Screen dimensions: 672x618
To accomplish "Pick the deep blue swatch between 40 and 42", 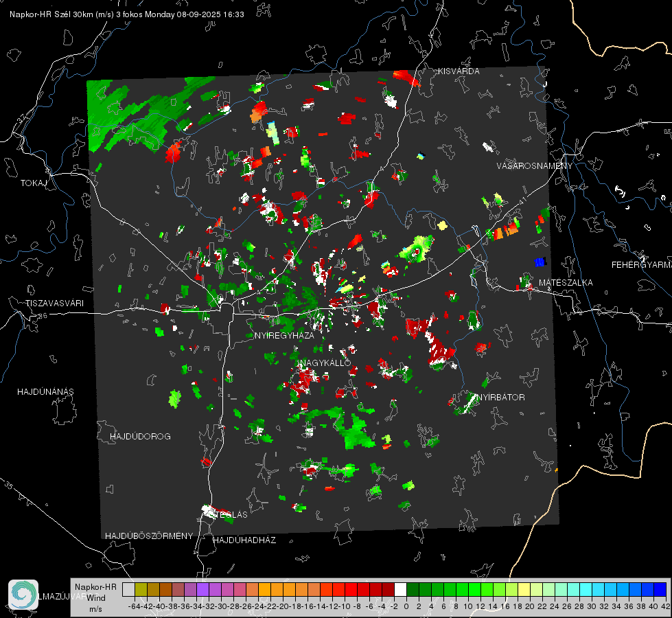I will click(660, 589).
